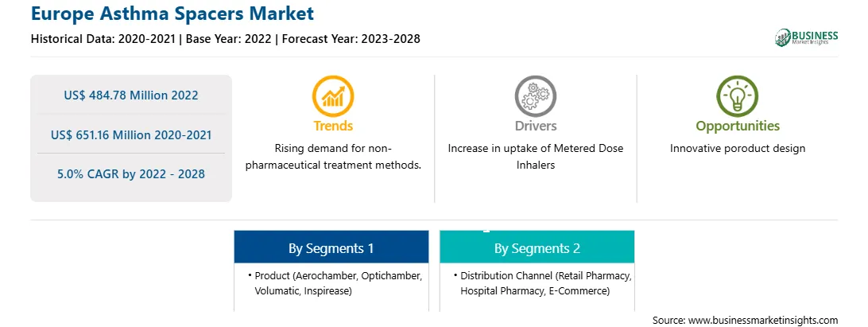This screenshot has height=327, width=868.
Task: Click the grey Drivers gears icon
Action: click(x=535, y=96)
